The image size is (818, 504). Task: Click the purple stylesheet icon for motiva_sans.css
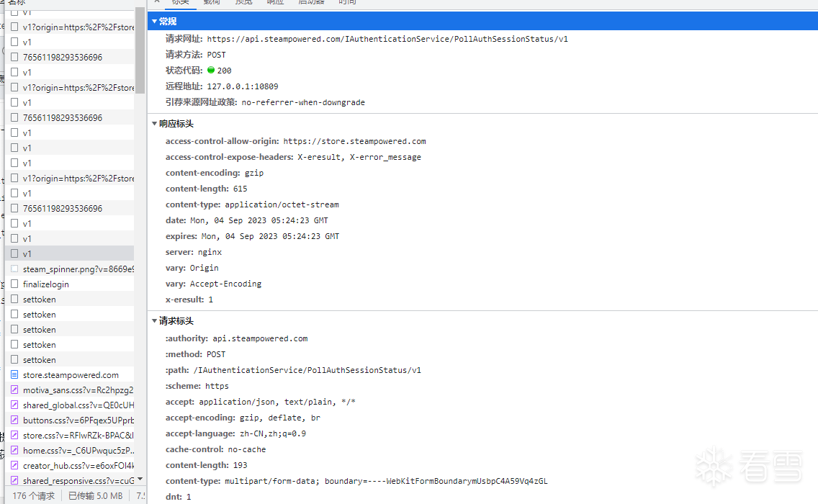[x=14, y=390]
